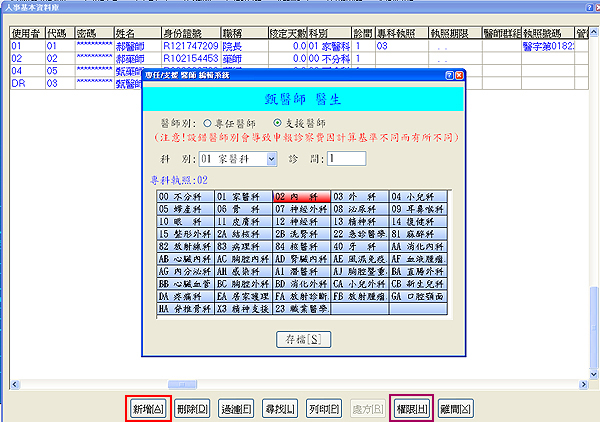Image resolution: width=600 pixels, height=422 pixels.
Task: Select HA 脊椎骨科 specialty cell
Action: coord(184,310)
